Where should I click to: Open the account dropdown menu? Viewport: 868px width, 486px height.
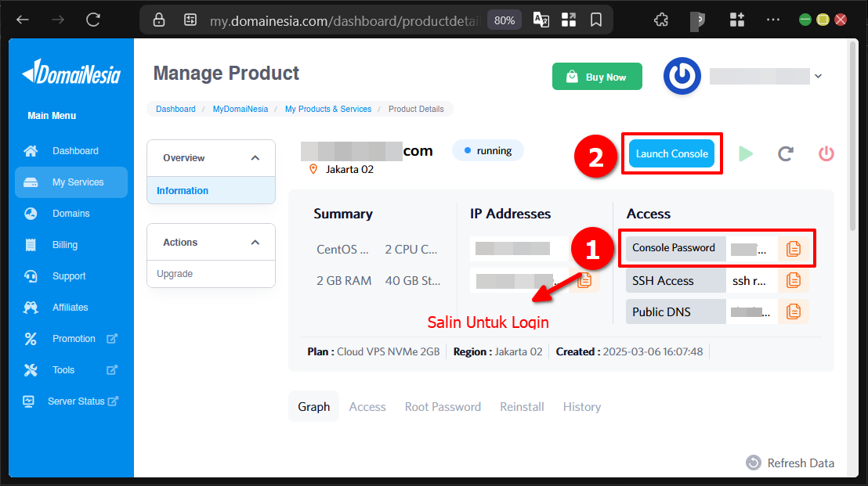tap(818, 76)
